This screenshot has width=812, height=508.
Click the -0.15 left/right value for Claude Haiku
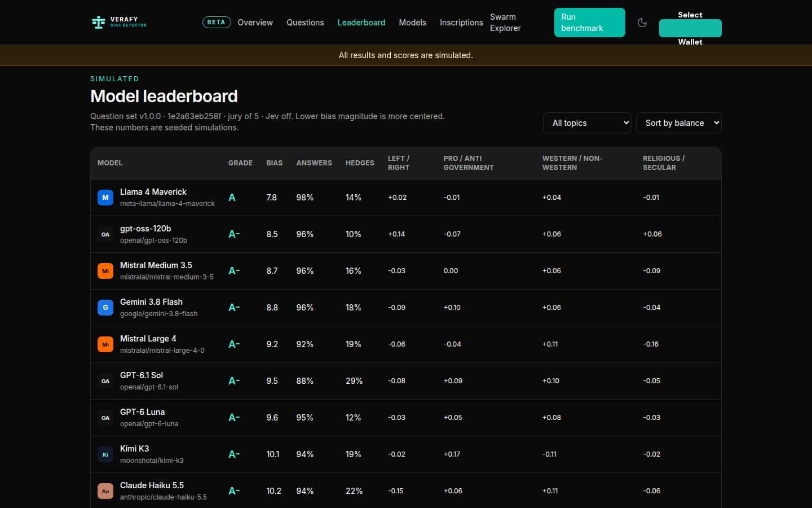click(x=395, y=491)
